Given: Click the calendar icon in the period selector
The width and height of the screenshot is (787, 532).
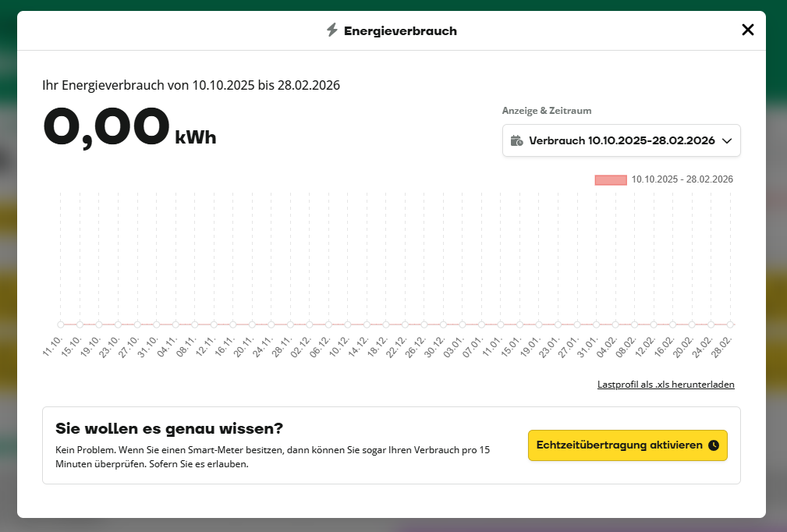Looking at the screenshot, I should pyautogui.click(x=516, y=140).
